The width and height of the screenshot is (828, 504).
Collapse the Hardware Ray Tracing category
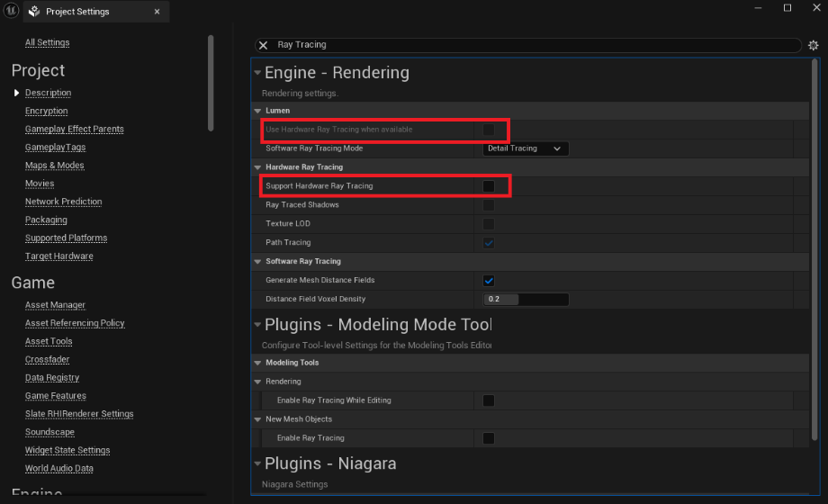tap(258, 167)
